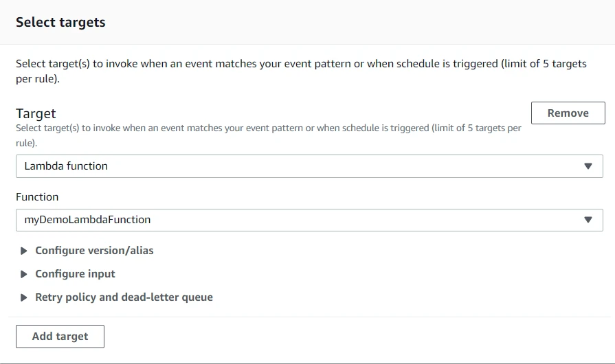Click the arrow on the Lambda function dropdown
Viewport: 615px width, 364px height.
tap(588, 166)
